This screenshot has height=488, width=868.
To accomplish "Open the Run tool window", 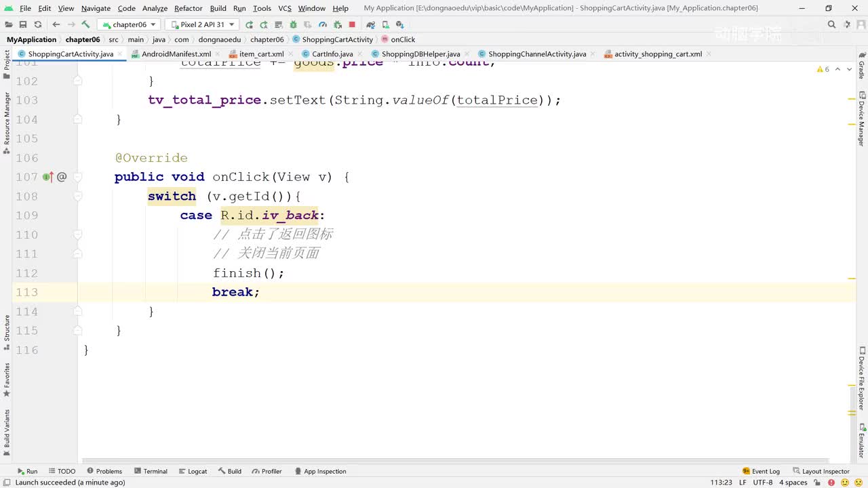I will [27, 471].
